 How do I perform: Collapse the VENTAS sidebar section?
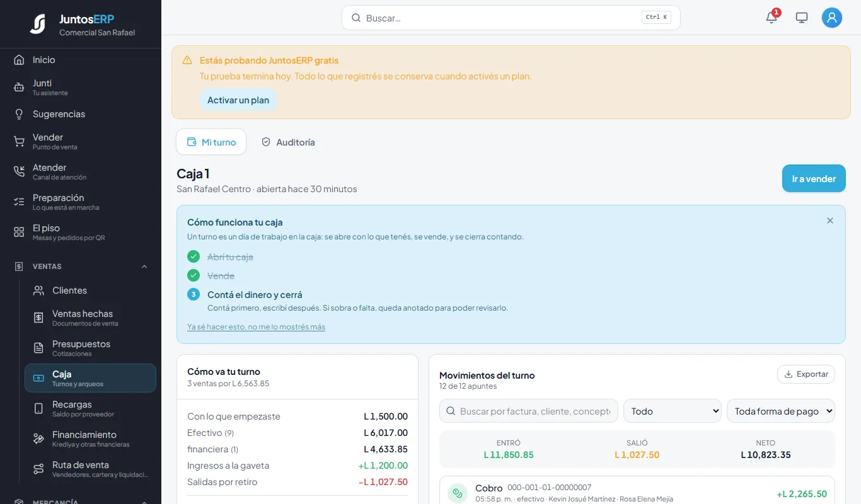(144, 266)
